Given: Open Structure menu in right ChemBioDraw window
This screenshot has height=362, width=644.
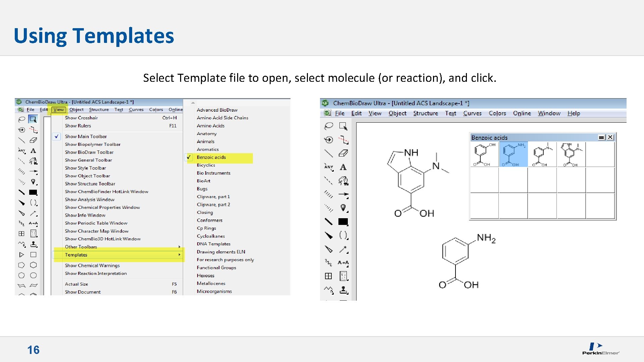Looking at the screenshot, I should coord(426,113).
